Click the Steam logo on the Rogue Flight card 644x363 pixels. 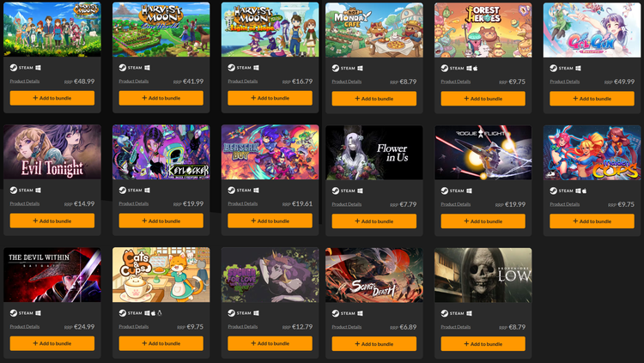coord(445,191)
